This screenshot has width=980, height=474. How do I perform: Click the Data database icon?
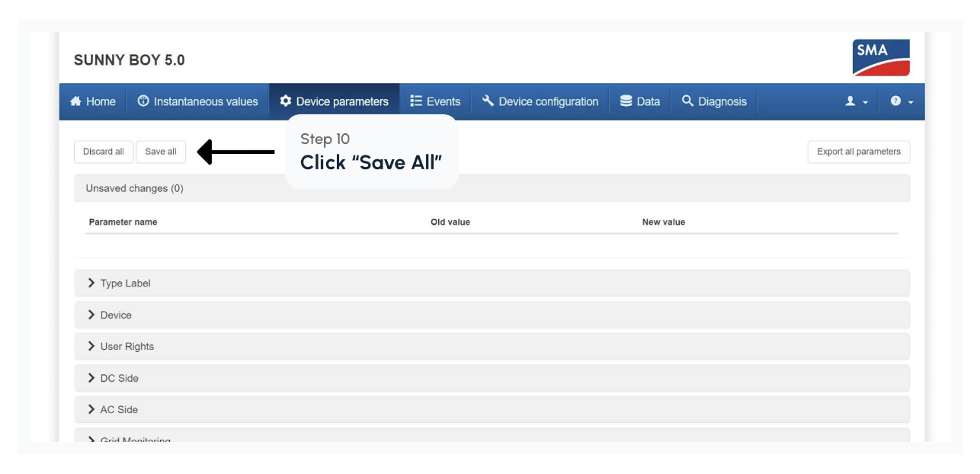626,101
